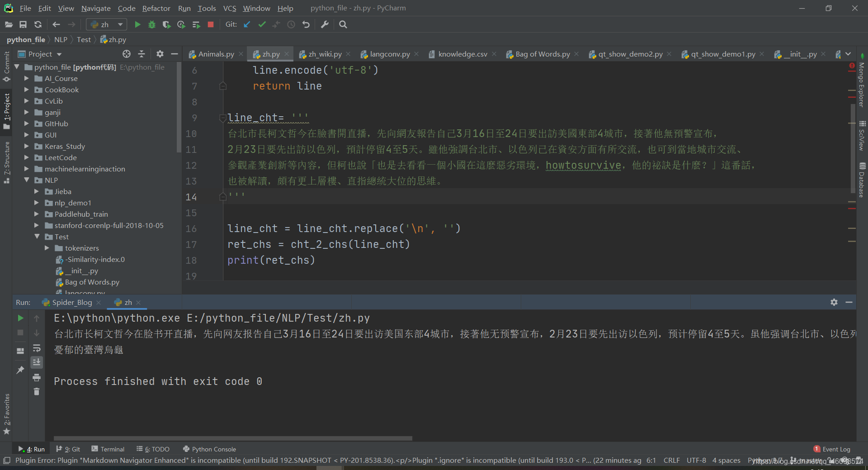The height and width of the screenshot is (470, 868).
Task: Expand the Jieba folder
Action: pyautogui.click(x=37, y=191)
